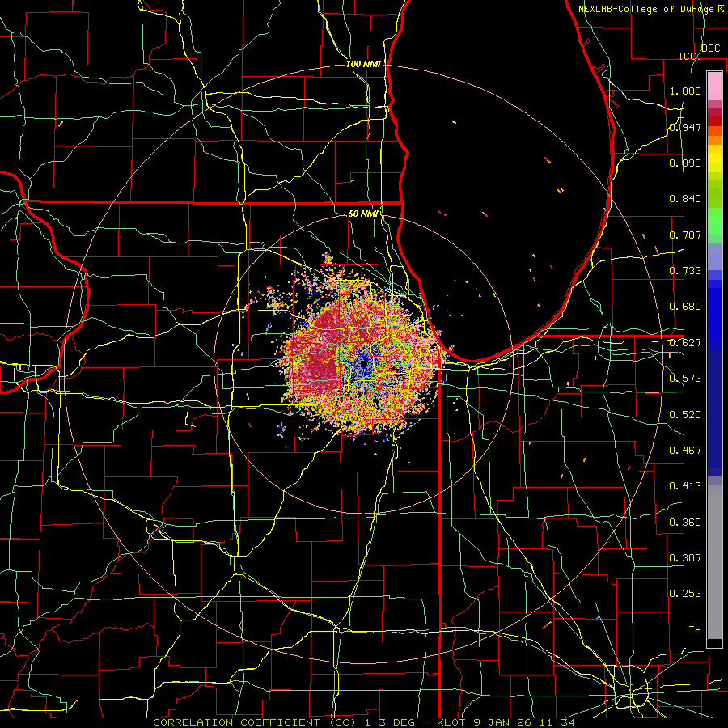Select the 0.520 legend value
The image size is (728, 728).
coord(685,415)
